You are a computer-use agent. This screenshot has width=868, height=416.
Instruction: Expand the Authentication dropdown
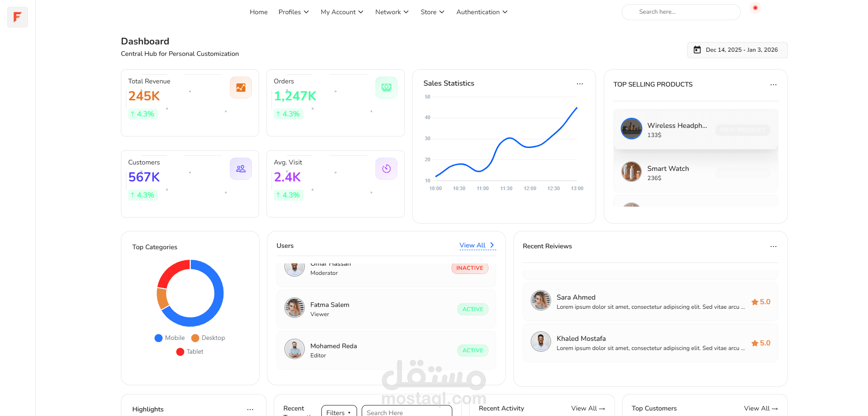[x=482, y=12]
